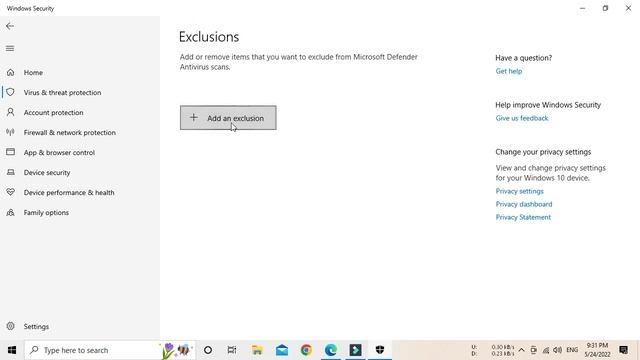Show hidden system tray icons
Image resolution: width=640 pixels, height=360 pixels.
click(521, 350)
